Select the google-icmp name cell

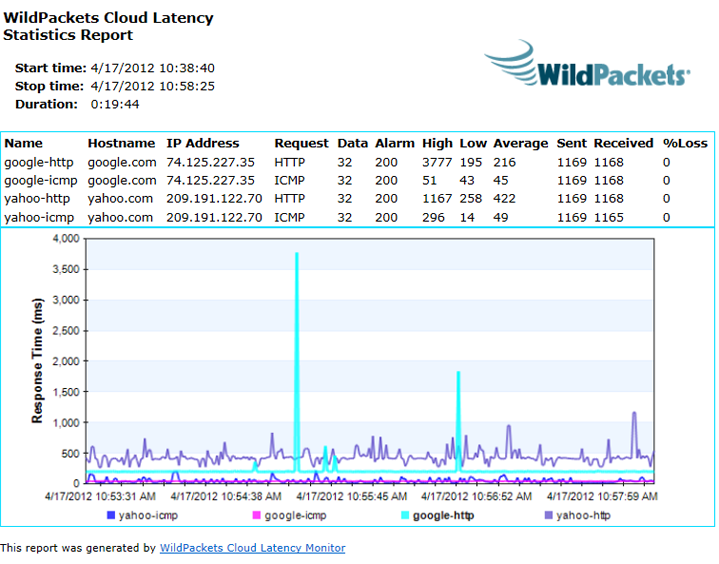[x=41, y=181]
